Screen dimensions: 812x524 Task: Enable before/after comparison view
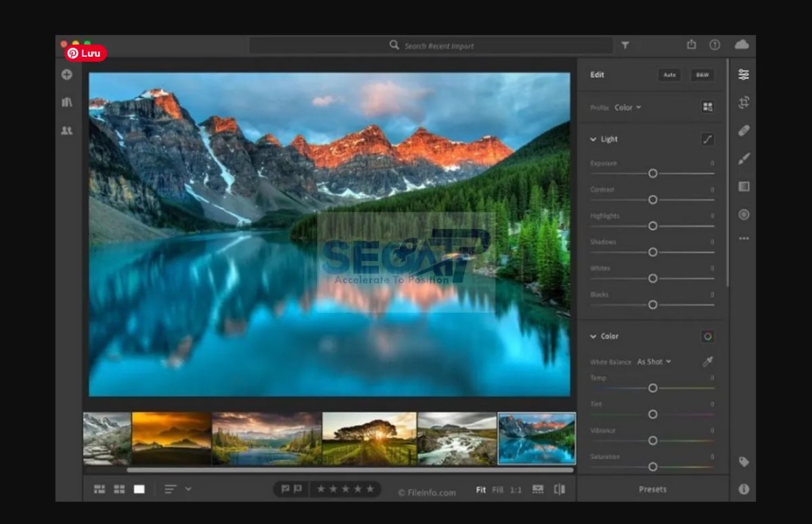(560, 489)
